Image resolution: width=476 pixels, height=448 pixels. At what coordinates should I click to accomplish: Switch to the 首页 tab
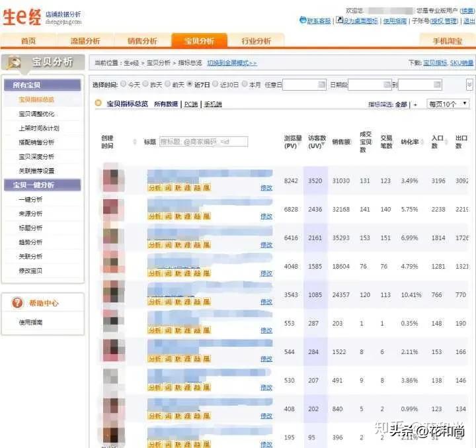pos(28,41)
